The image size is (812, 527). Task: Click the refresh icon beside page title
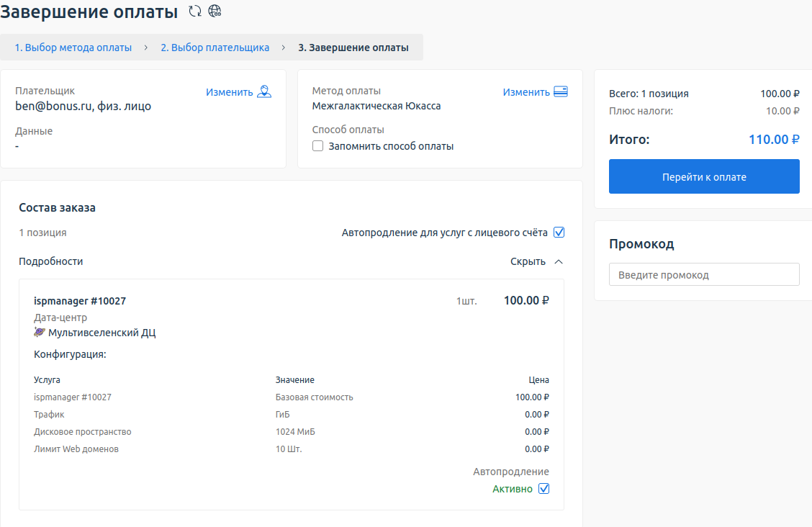tap(194, 12)
